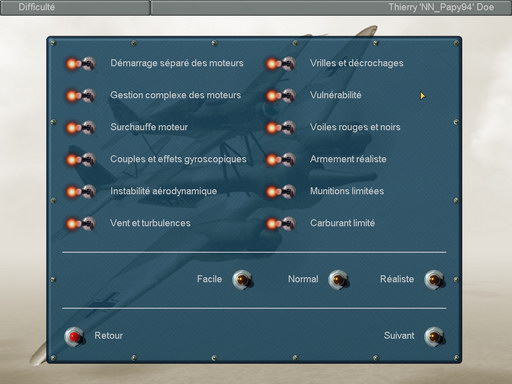Screen dimensions: 512x384
Task: Toggle the Vrilles et décrochages switch
Action: pyautogui.click(x=280, y=63)
